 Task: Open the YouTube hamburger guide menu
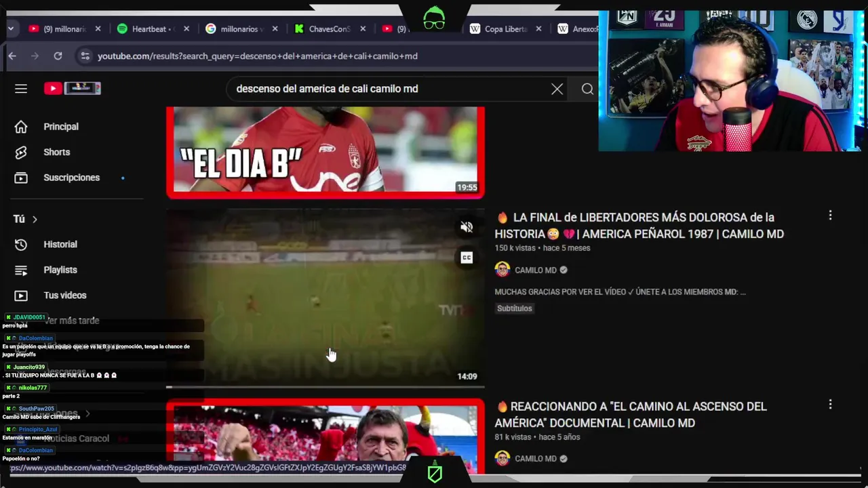[21, 89]
